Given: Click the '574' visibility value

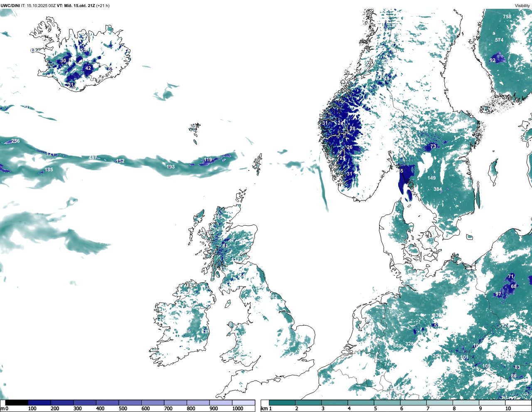Looking at the screenshot, I should click(499, 40).
